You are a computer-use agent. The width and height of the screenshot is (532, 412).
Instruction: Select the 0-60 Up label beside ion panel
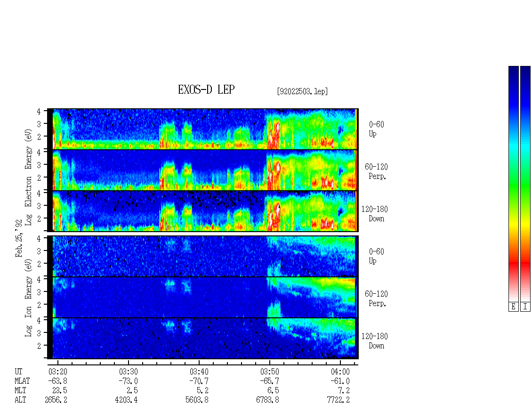point(376,256)
